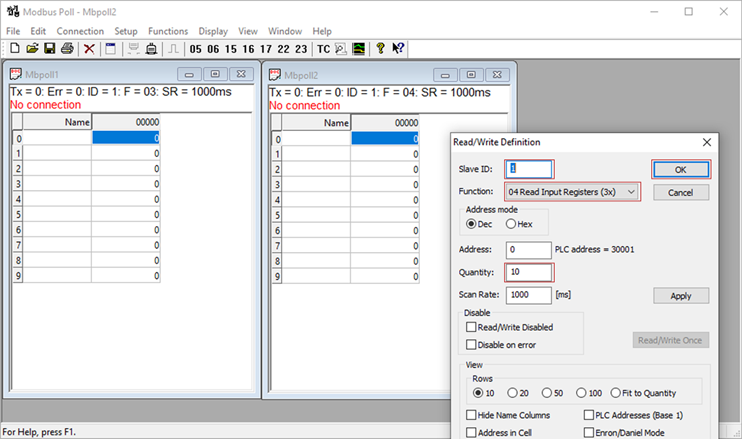Click the disconnect toolbar icon
The image size is (742, 439).
(151, 49)
